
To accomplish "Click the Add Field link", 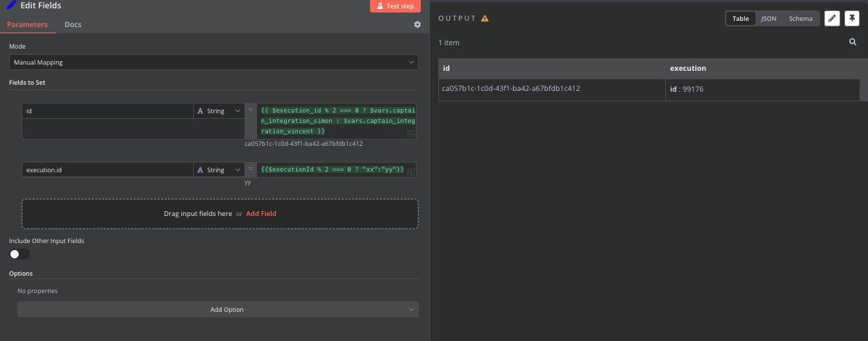I will point(261,214).
